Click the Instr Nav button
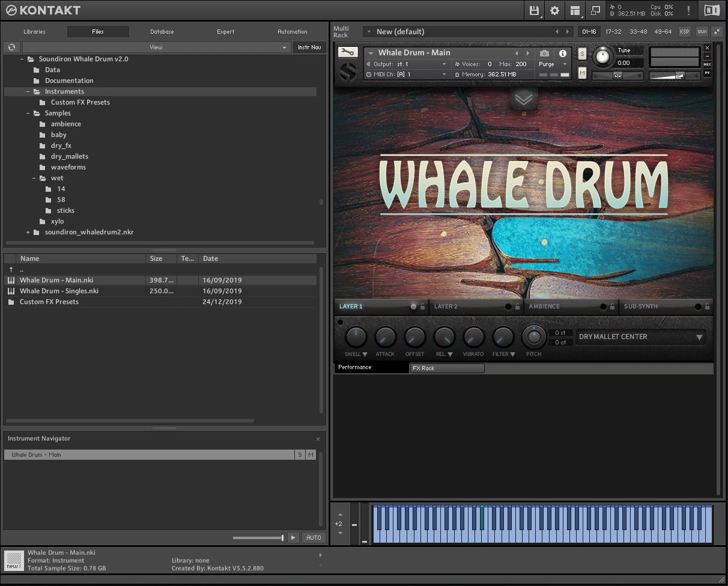 click(309, 47)
